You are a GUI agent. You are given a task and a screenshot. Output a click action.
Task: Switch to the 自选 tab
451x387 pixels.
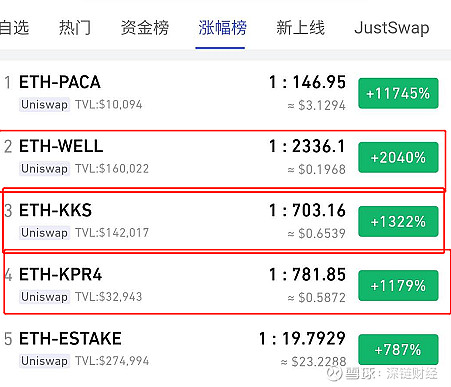tap(14, 27)
